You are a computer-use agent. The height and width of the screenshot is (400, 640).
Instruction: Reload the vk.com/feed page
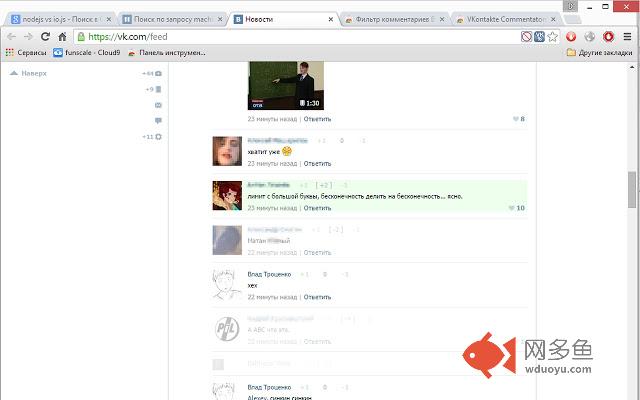[45, 37]
